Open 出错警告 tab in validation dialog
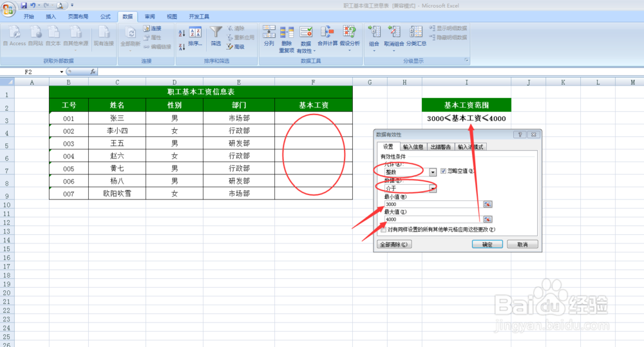Screen dimensions: 644x347 click(440, 147)
